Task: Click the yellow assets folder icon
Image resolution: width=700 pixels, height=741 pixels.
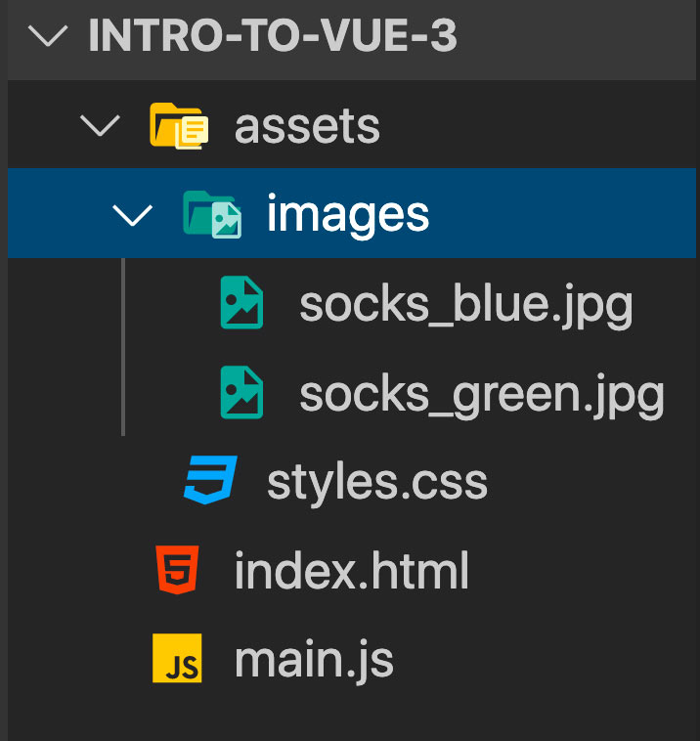Action: tap(179, 126)
